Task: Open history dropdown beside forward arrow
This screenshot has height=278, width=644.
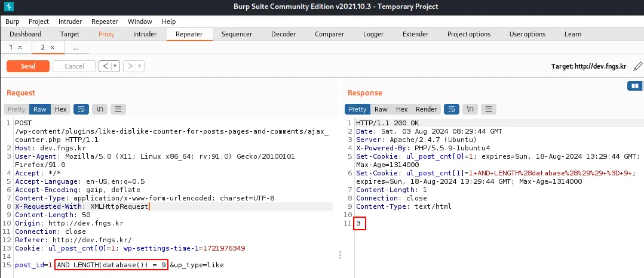Action: pos(140,66)
